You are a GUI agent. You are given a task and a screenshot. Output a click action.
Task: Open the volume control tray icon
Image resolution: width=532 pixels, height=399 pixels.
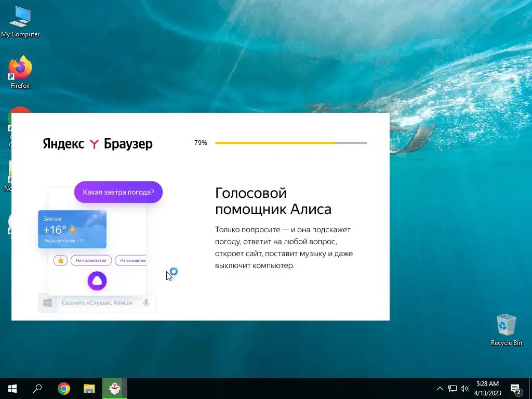(x=464, y=389)
